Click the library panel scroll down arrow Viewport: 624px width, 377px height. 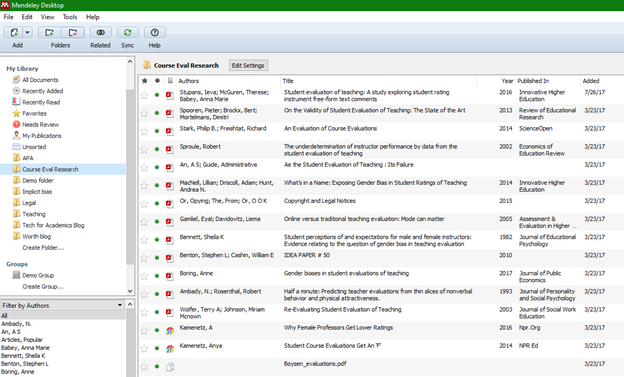(x=130, y=291)
